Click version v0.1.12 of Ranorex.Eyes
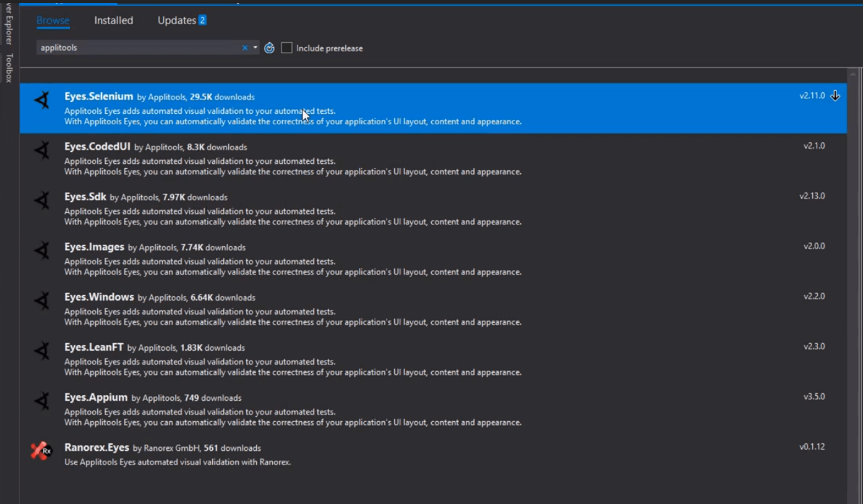The image size is (863, 504). pyautogui.click(x=812, y=446)
